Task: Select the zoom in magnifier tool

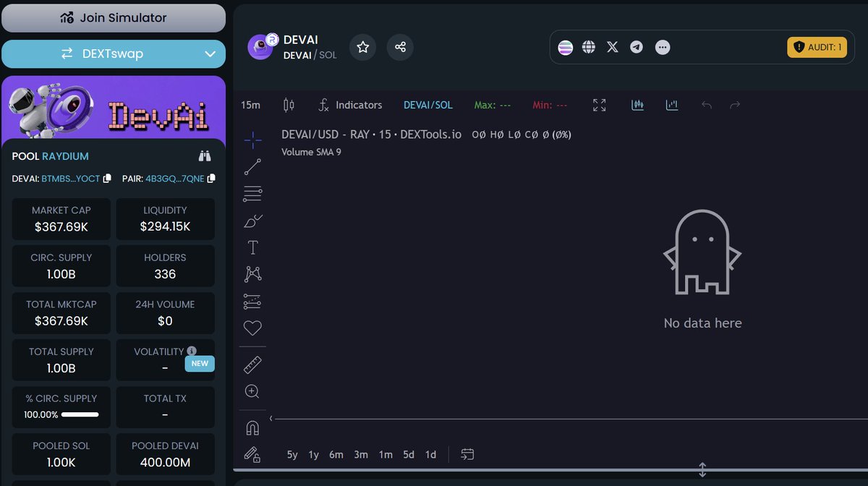Action: point(252,391)
